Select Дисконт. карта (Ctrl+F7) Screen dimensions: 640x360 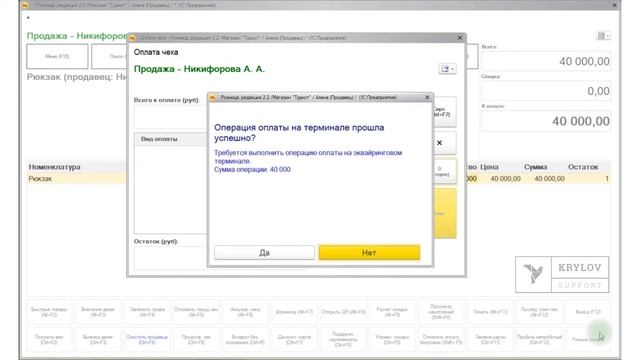pos(294,339)
